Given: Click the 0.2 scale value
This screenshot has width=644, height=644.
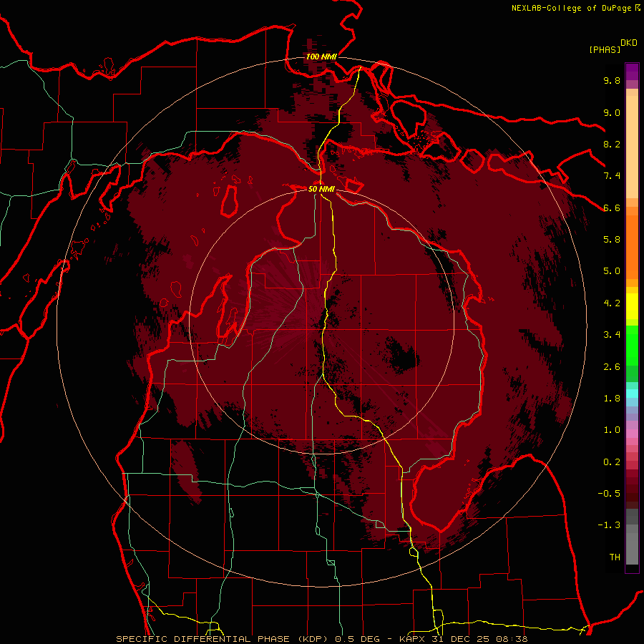Looking at the screenshot, I should coord(612,462).
